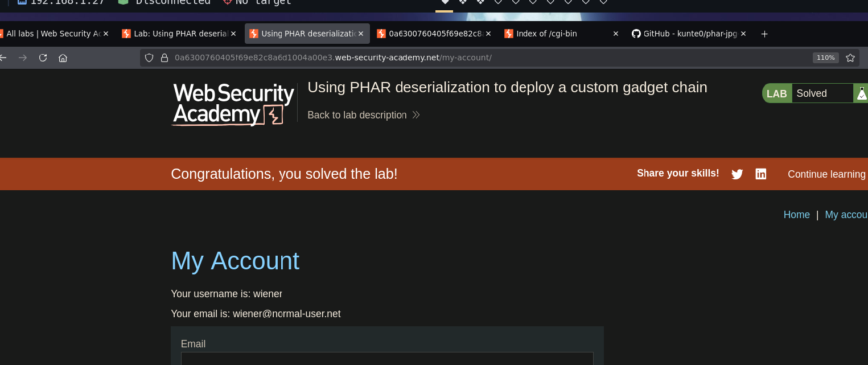Click the browser forward arrow

pos(23,58)
